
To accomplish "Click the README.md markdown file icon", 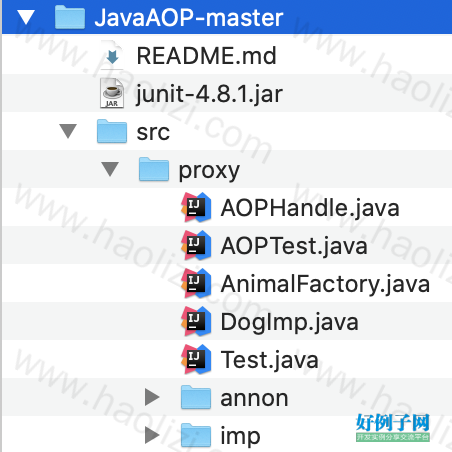I will click(112, 55).
